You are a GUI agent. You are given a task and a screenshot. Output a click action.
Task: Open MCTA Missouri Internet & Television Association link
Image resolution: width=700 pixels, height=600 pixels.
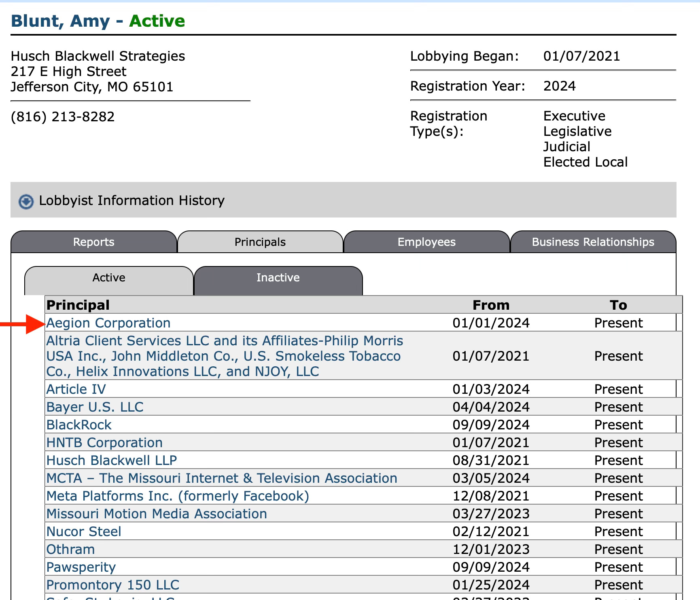click(222, 478)
